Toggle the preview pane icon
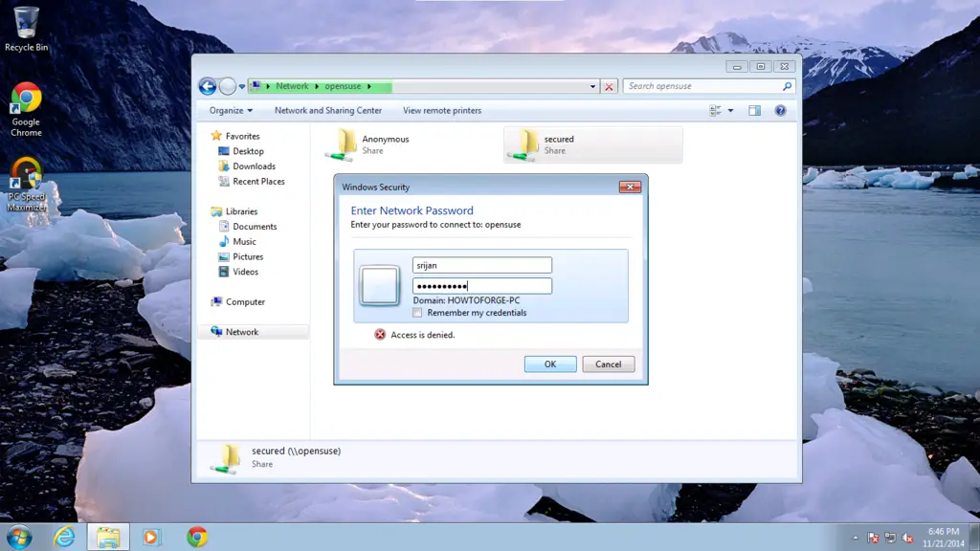The width and height of the screenshot is (980, 551). [x=754, y=111]
